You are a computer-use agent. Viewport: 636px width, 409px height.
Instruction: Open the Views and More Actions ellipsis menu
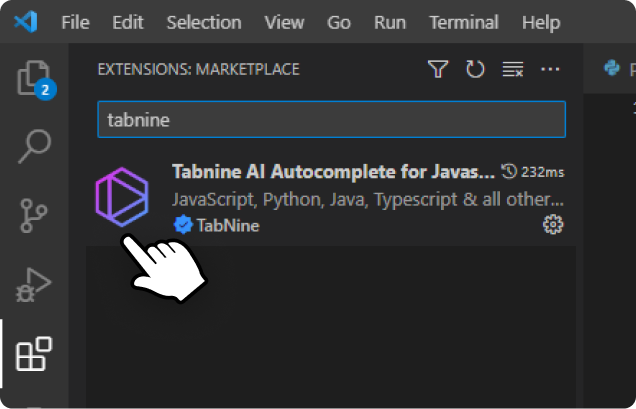550,69
